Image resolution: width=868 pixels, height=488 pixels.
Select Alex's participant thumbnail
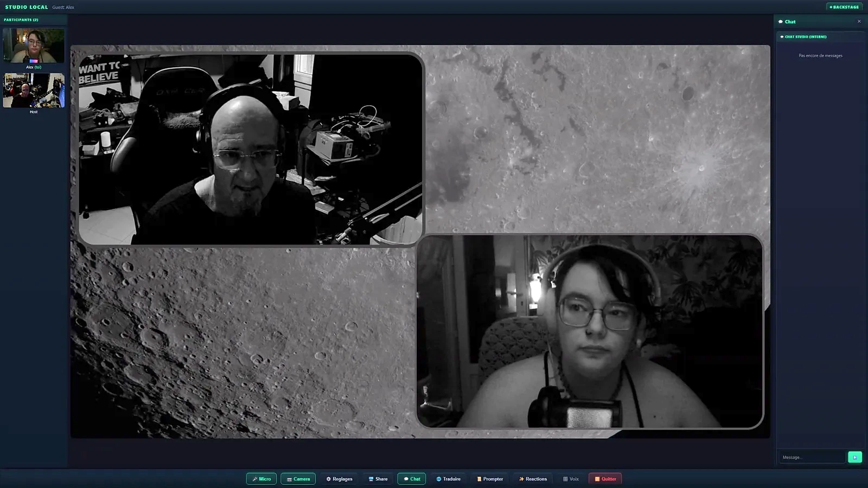(x=34, y=46)
